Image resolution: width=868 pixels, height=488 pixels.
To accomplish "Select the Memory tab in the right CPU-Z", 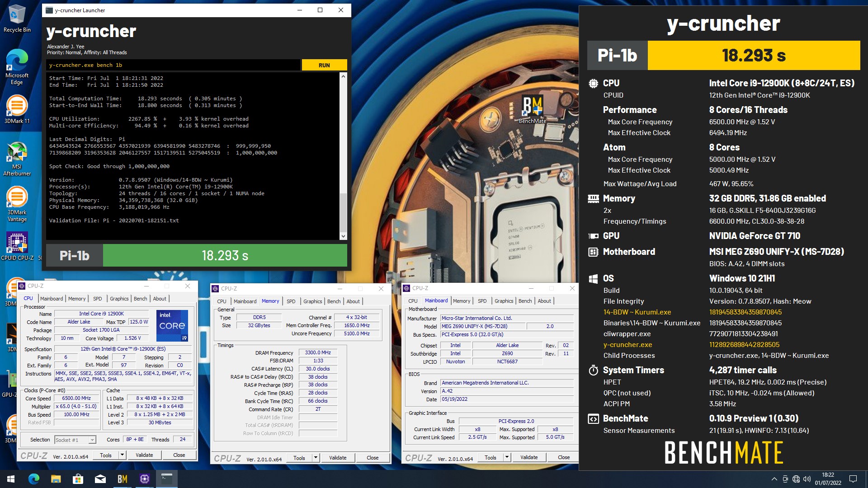I will [x=462, y=301].
